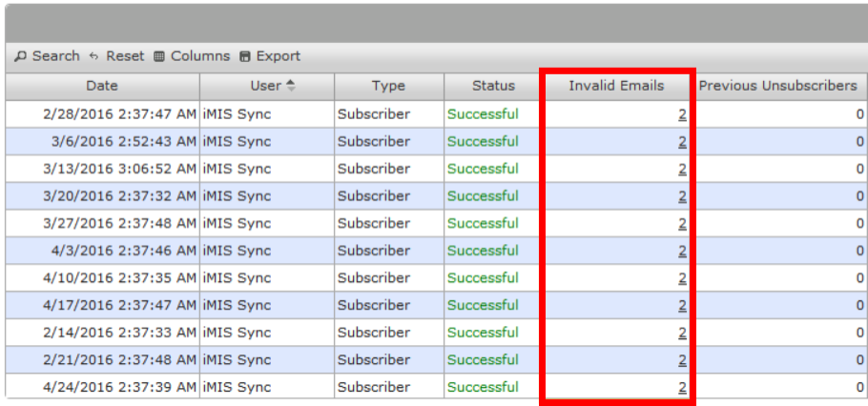Open invalid emails link for 3/6/2016 row

point(683,142)
